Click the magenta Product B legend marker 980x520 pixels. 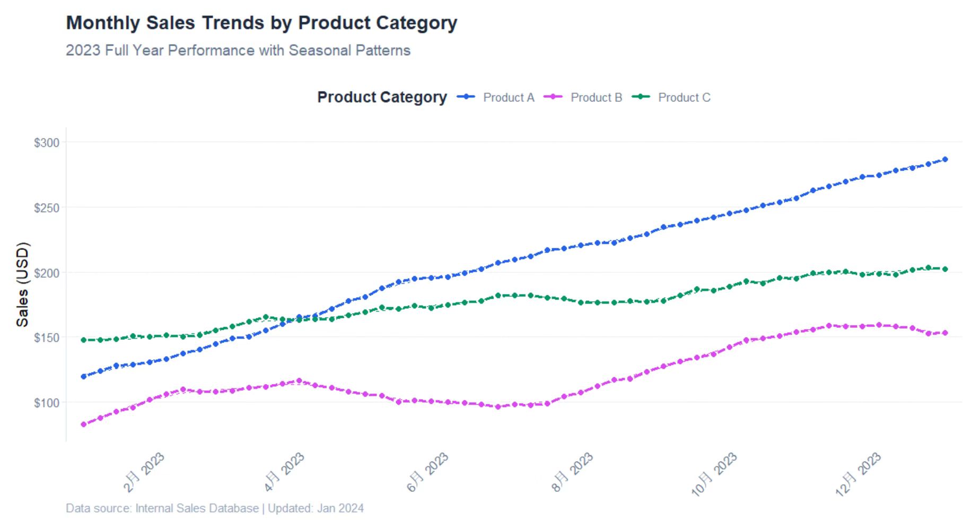(x=553, y=97)
